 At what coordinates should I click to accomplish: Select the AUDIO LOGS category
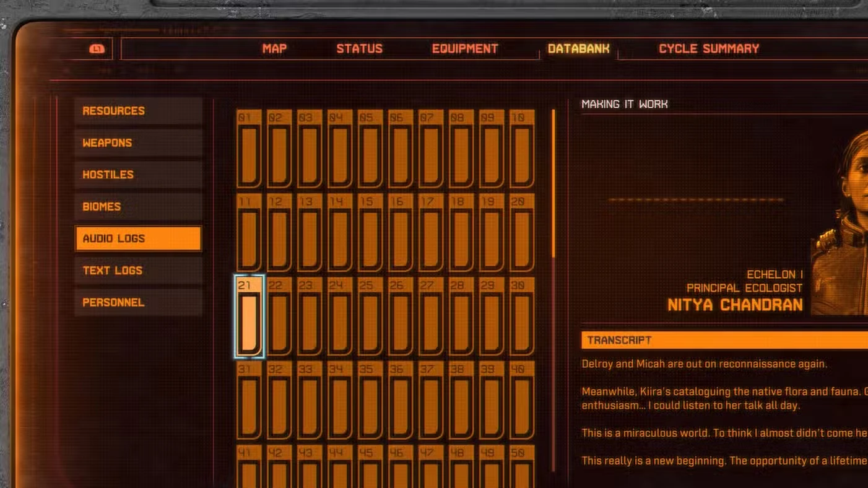coord(139,238)
